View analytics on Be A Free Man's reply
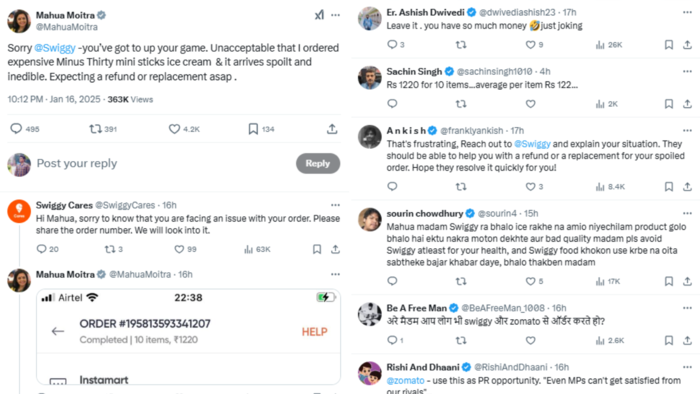700x394 pixels. 610,340
